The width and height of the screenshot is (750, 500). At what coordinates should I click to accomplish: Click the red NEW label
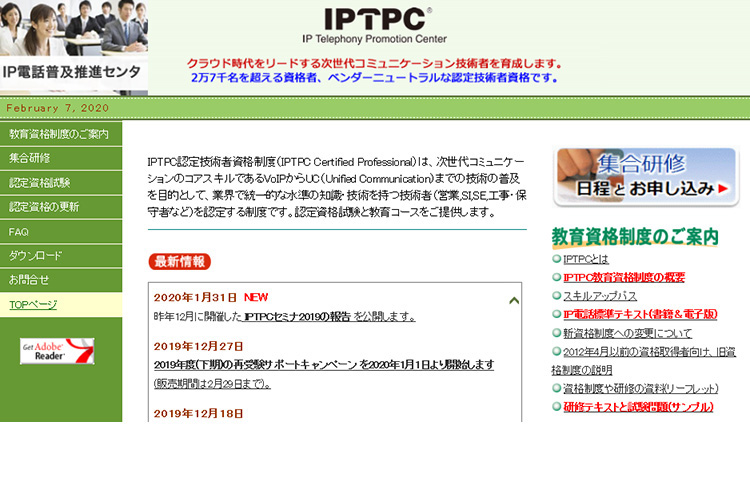tap(256, 297)
